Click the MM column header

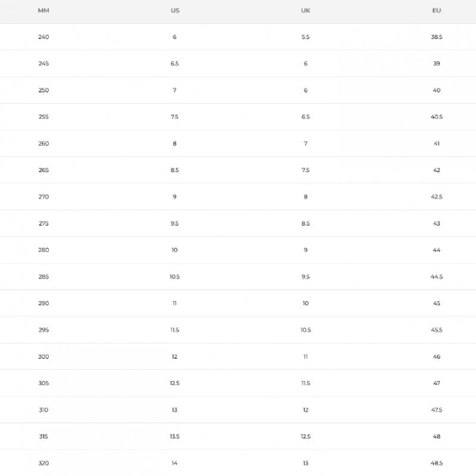(43, 11)
